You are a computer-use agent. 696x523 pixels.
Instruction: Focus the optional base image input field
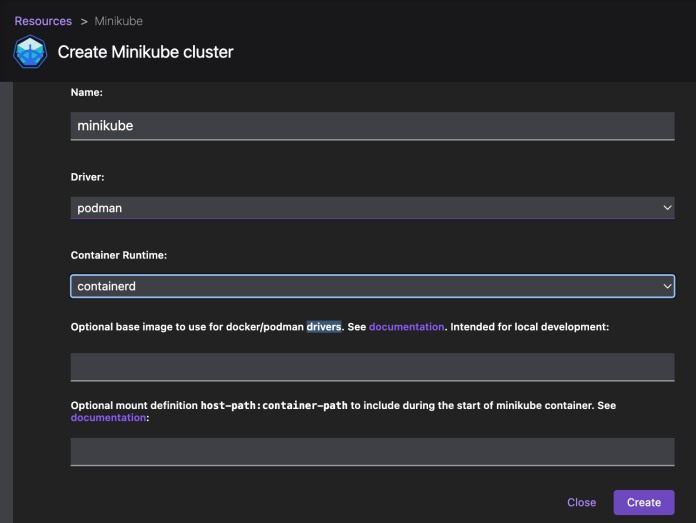click(x=372, y=367)
